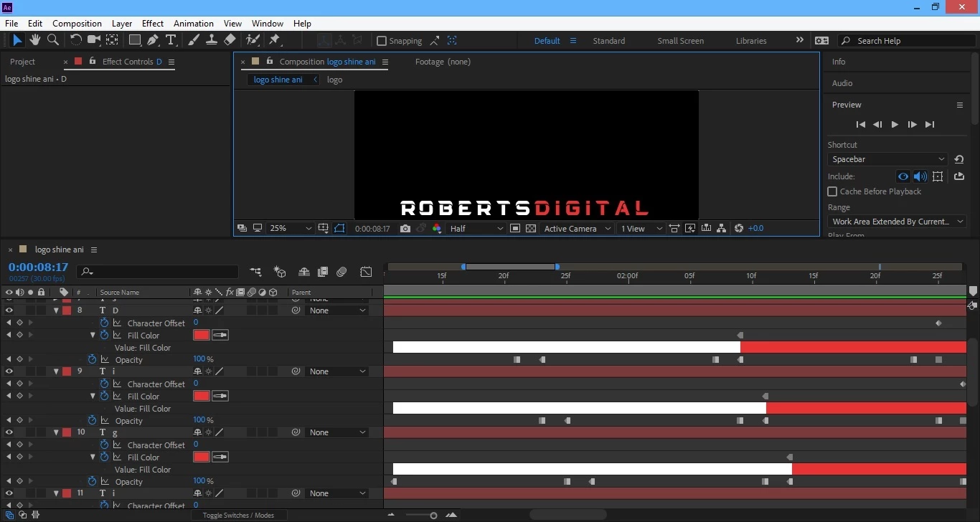Open the Graph Editor

[366, 272]
